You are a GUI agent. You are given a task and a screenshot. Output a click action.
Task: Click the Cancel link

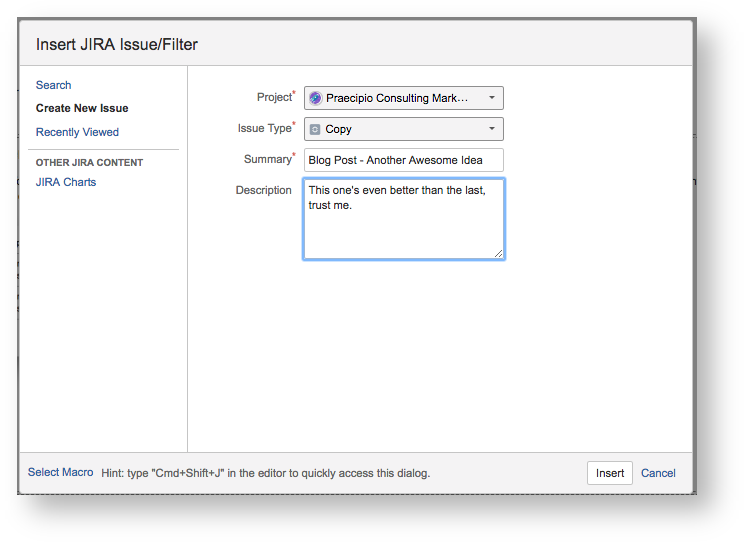658,473
